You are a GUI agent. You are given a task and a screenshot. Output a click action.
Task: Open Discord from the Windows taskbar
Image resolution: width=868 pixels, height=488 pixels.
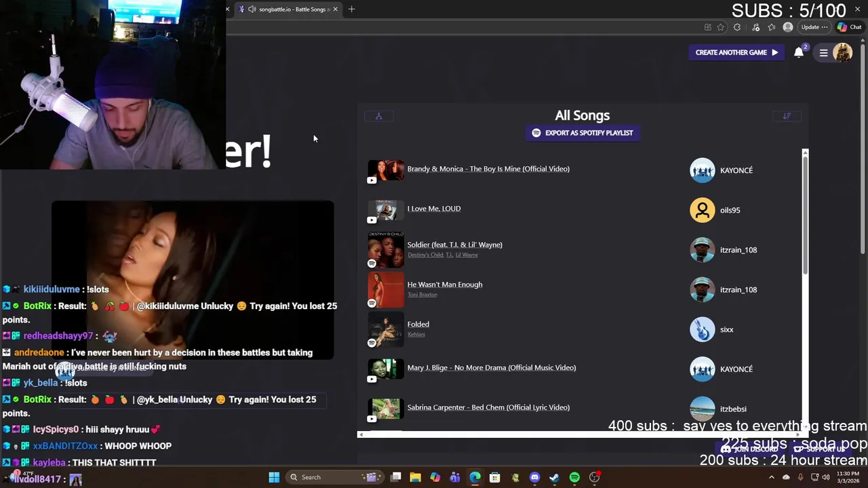click(534, 477)
